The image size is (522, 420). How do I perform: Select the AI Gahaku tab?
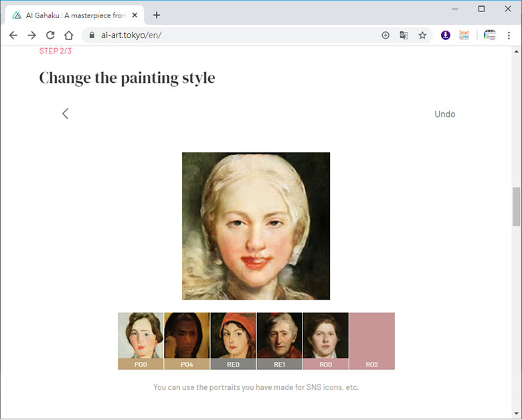click(x=75, y=15)
